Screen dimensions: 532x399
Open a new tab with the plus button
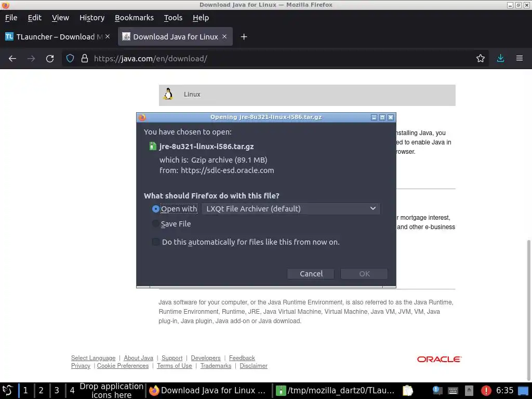[x=244, y=37]
